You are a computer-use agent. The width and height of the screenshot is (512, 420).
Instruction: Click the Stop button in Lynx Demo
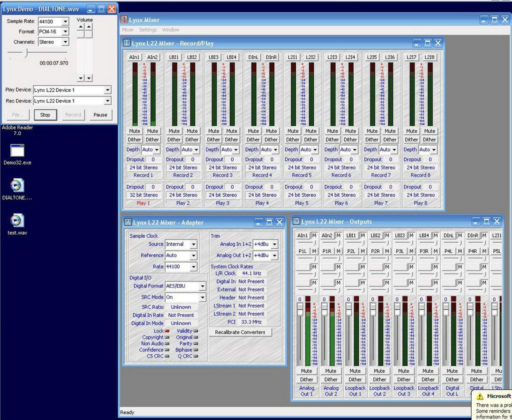pyautogui.click(x=45, y=115)
